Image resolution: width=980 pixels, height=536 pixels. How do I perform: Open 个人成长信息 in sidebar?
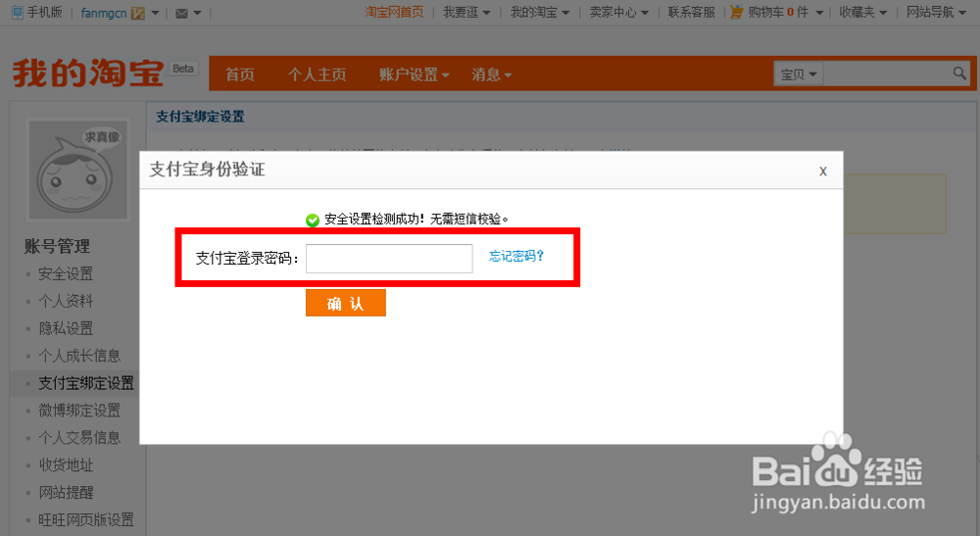click(x=79, y=356)
